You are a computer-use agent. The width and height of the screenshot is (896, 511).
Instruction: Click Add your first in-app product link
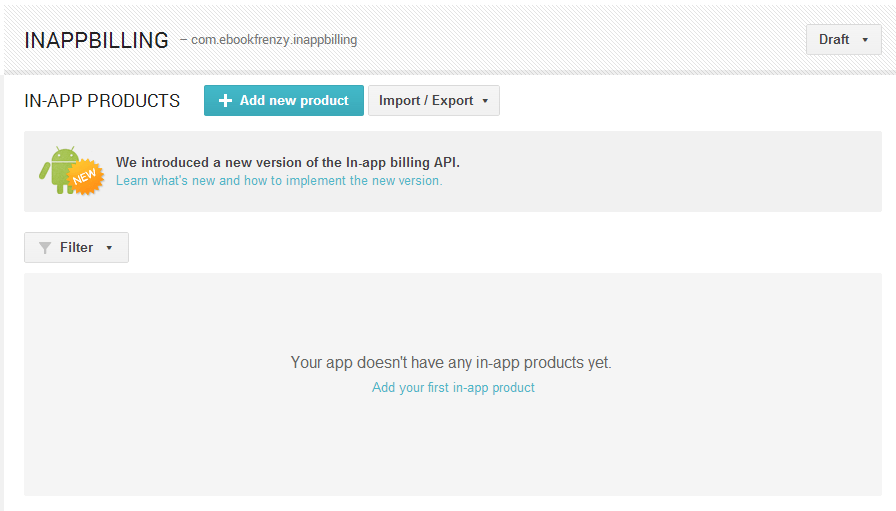point(453,388)
